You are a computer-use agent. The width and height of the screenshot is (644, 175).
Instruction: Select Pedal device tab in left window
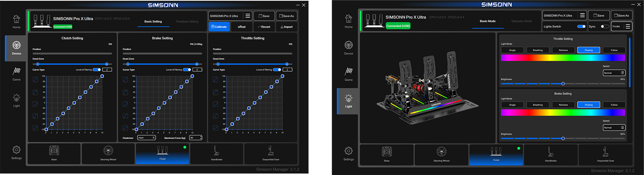(x=163, y=153)
